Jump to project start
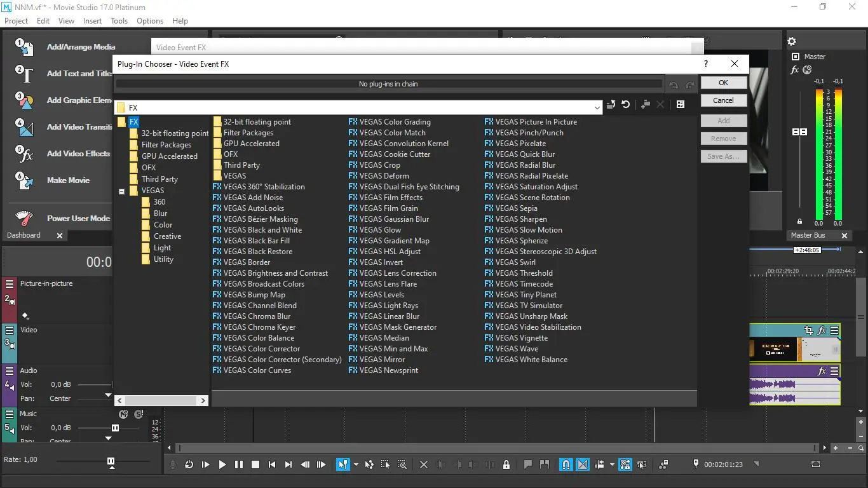The image size is (868, 488). coord(271,464)
